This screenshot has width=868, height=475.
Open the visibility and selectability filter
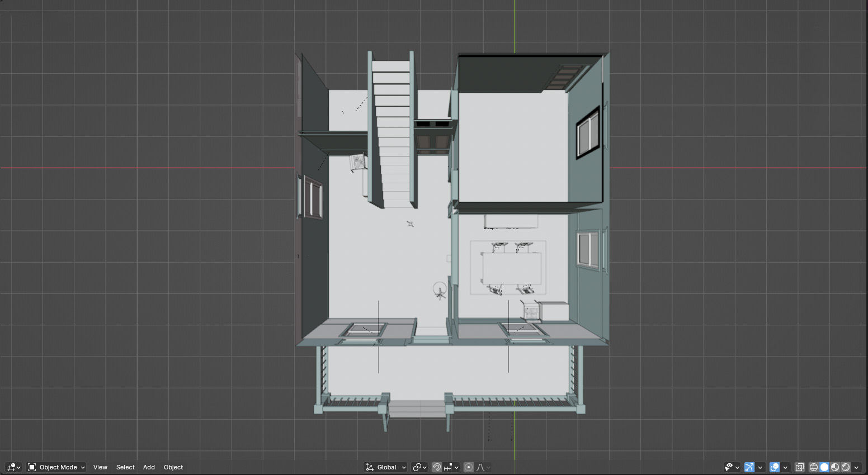pos(732,467)
